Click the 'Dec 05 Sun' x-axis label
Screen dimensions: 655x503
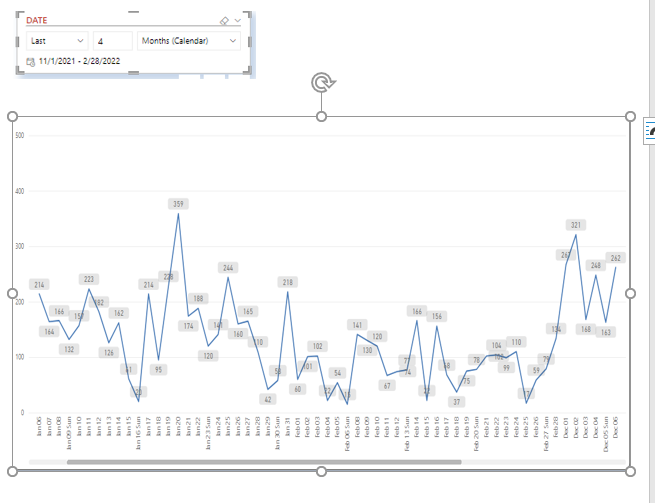click(x=606, y=434)
